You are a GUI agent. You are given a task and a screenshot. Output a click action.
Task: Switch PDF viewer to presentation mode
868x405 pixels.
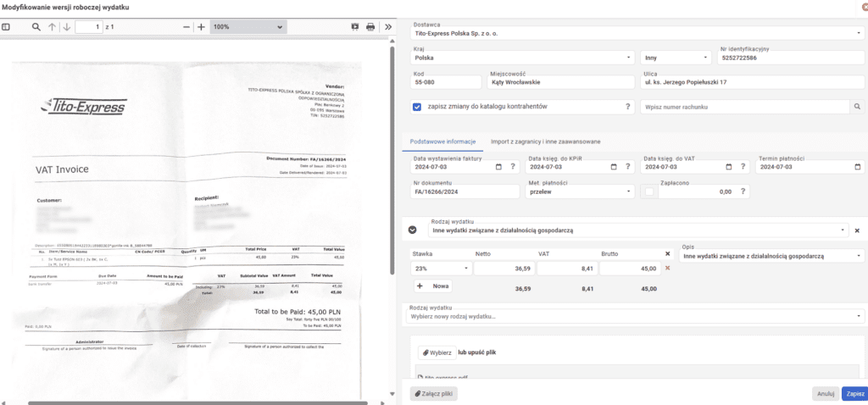[356, 27]
